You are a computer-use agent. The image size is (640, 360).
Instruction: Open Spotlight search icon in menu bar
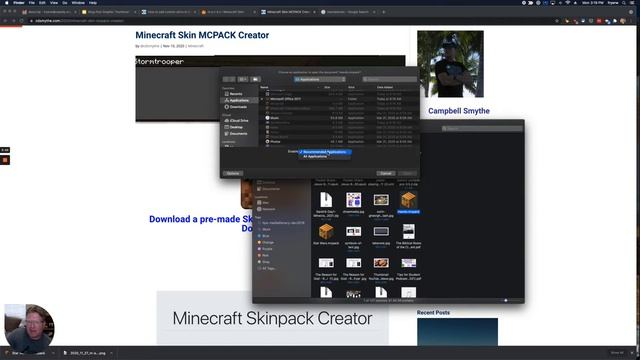click(x=624, y=3)
